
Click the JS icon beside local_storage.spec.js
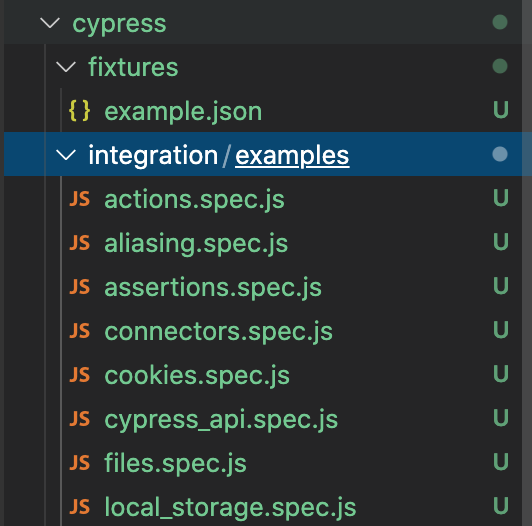[x=79, y=507]
